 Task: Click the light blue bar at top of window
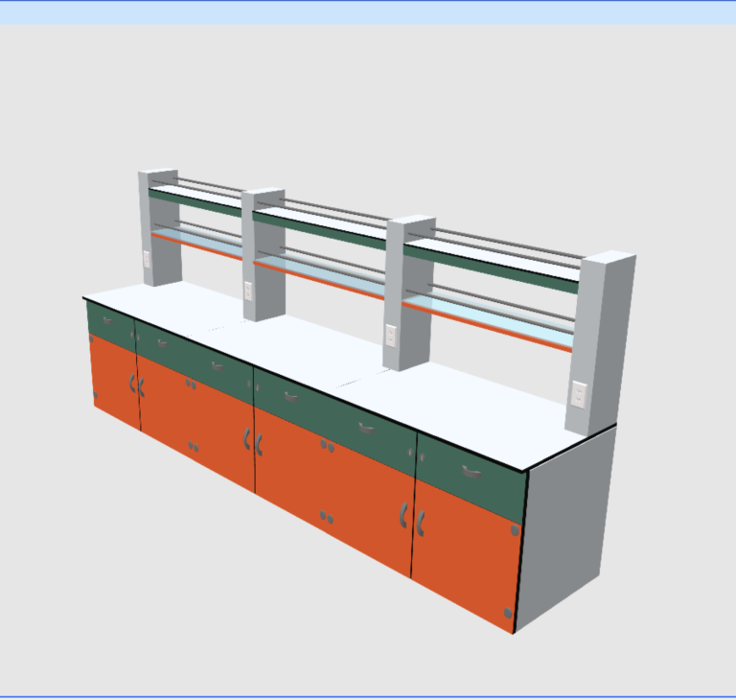(x=368, y=12)
